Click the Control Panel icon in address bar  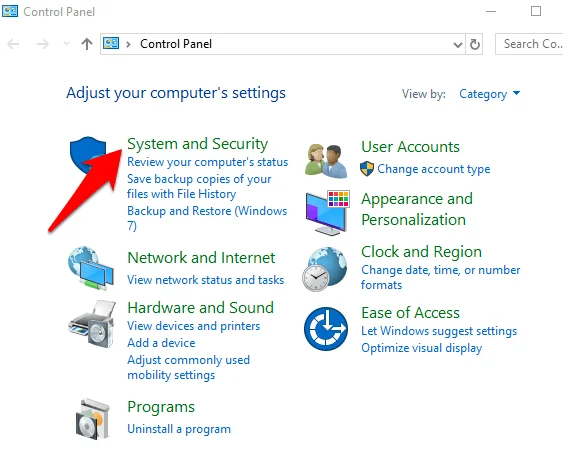(x=111, y=44)
